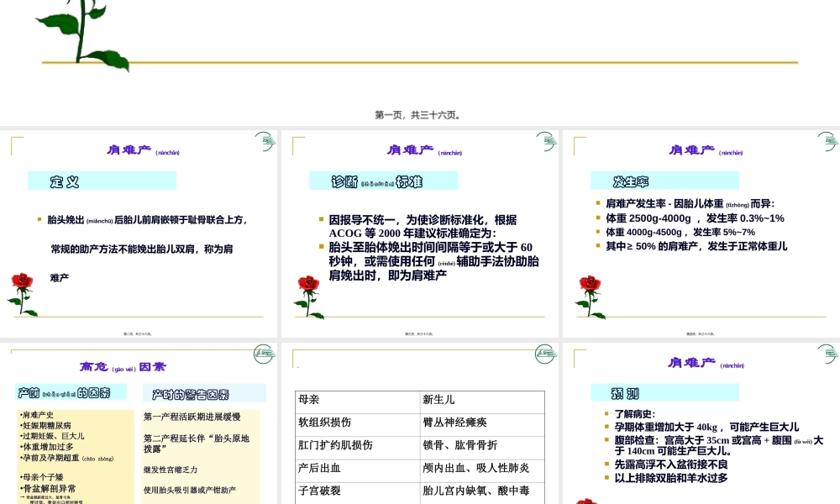The width and height of the screenshot is (840, 504).
Task: Click bullet 体重 2500g-4000g 发生率 0.3%~1%
Action: point(695,218)
